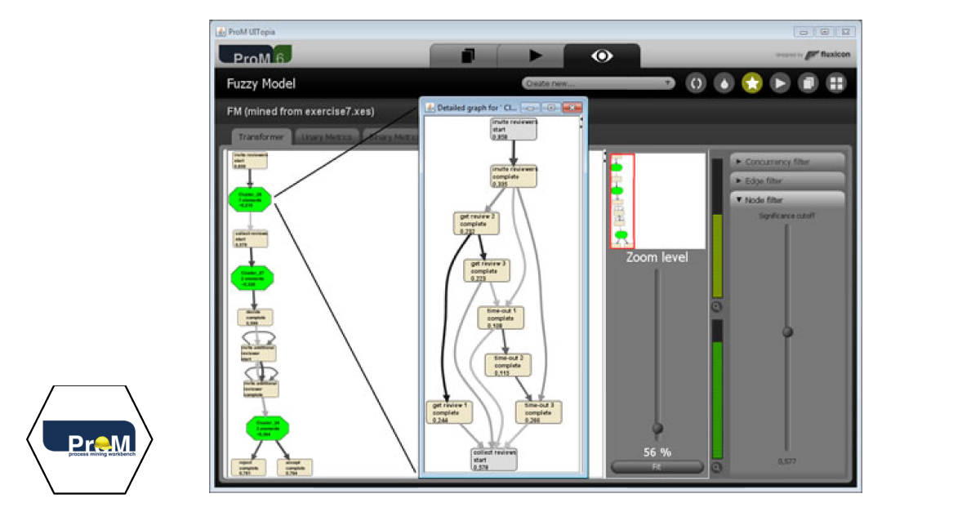
Task: Click the '0,577' significance cutoff value
Action: (x=787, y=461)
